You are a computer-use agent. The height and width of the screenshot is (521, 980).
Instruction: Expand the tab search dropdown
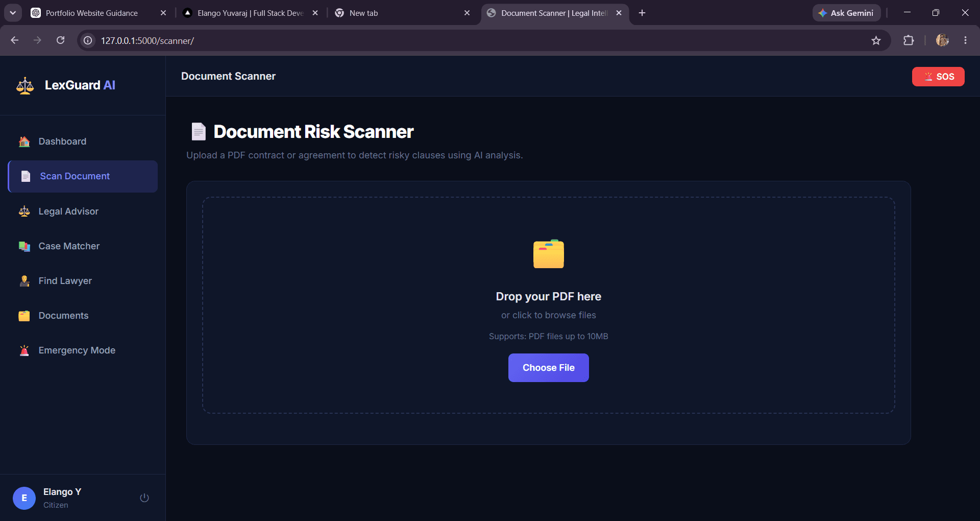coord(13,13)
